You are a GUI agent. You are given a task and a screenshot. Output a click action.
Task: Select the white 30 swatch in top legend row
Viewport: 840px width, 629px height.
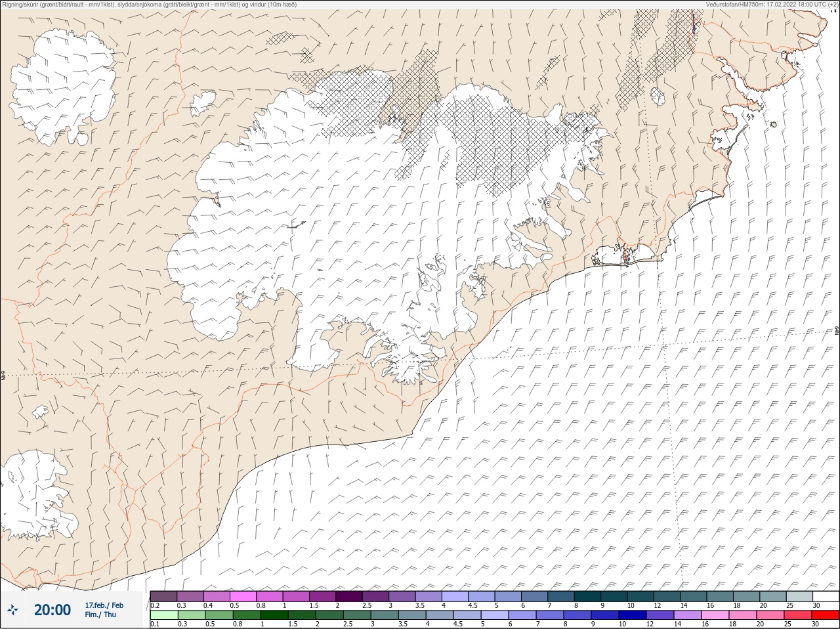825,596
